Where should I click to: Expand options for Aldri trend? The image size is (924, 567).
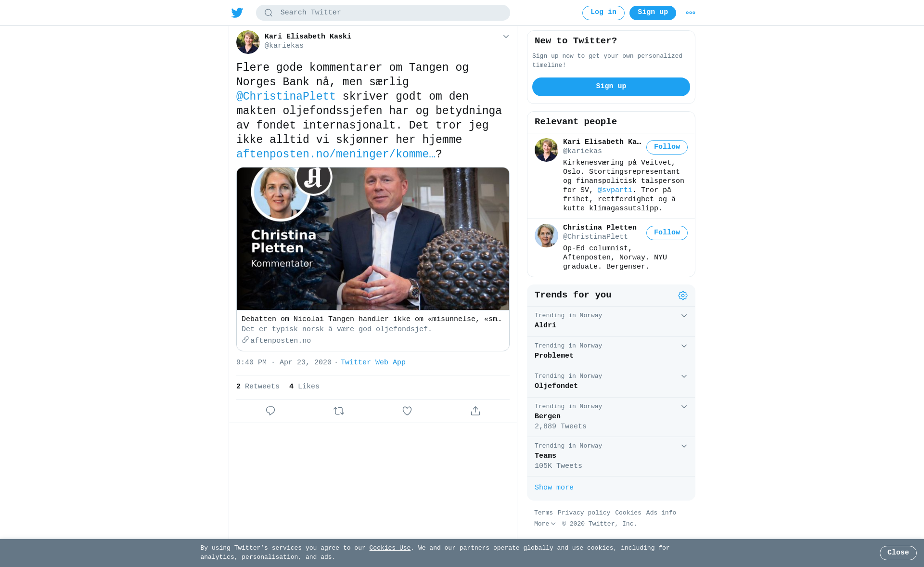click(684, 316)
